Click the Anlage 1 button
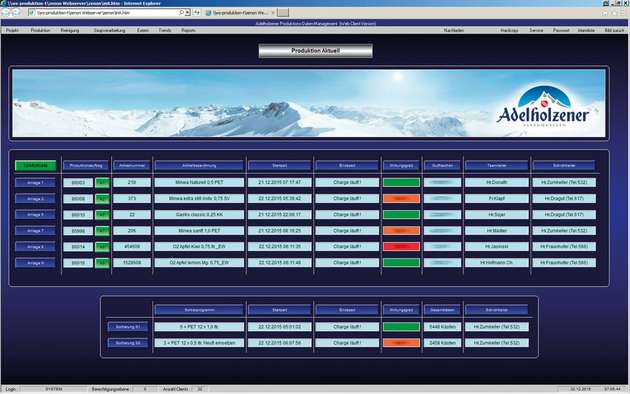 pyautogui.click(x=35, y=183)
